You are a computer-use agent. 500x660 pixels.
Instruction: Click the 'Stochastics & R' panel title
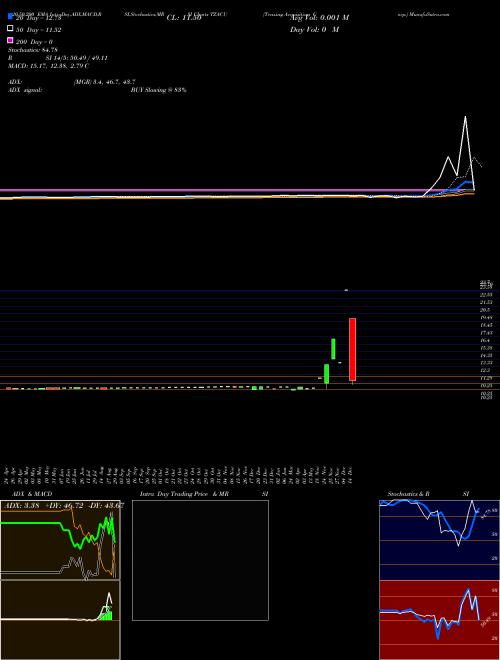pos(408,494)
